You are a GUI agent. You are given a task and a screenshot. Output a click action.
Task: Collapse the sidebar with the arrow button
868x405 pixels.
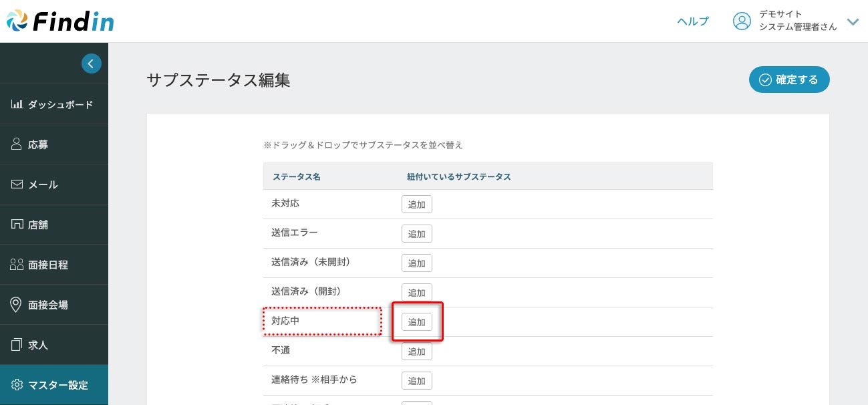click(x=92, y=63)
